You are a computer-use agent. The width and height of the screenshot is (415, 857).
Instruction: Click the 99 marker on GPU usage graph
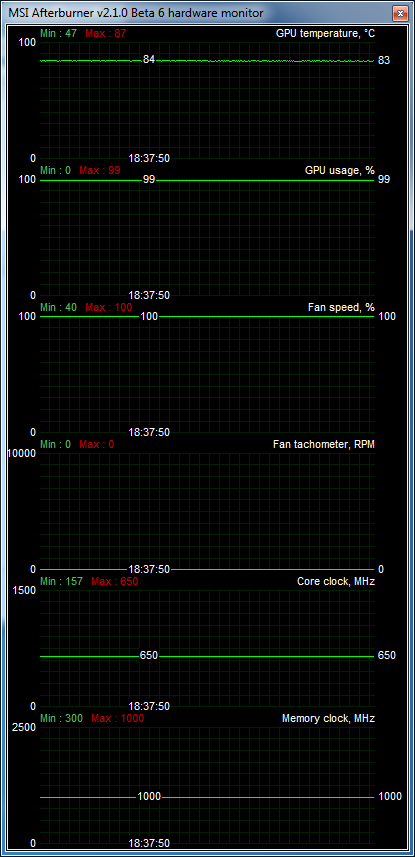[149, 179]
